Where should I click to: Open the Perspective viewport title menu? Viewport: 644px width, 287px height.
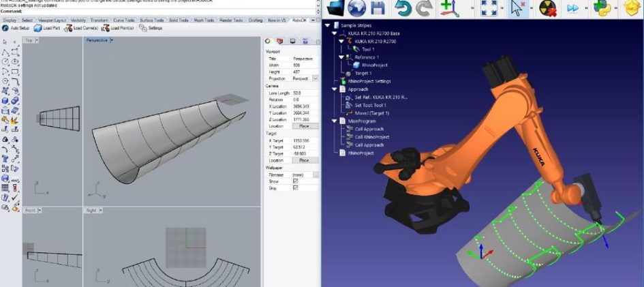pos(97,40)
